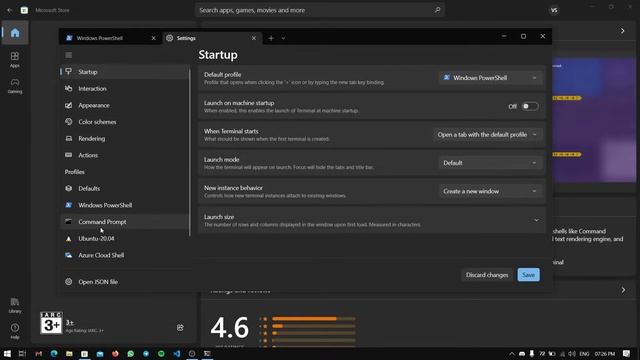Screen dimensions: 640x360
Task: Select Rendering in the settings sidebar
Action: coord(124,139)
